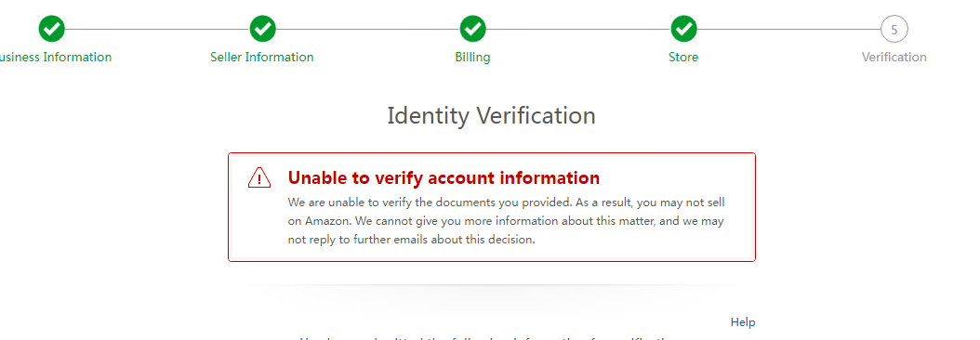Click progress line between Store and Verification

pyautogui.click(x=788, y=29)
